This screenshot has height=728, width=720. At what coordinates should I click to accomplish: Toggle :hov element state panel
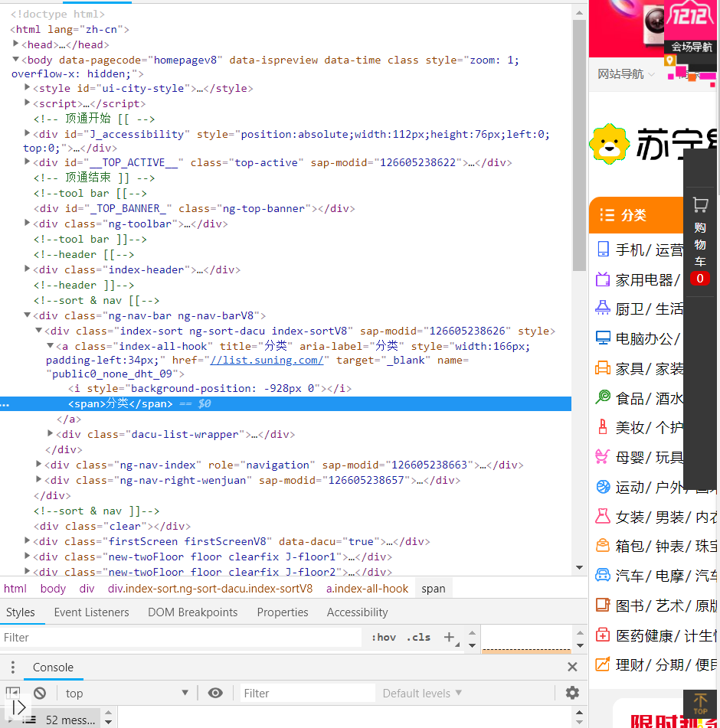point(384,638)
